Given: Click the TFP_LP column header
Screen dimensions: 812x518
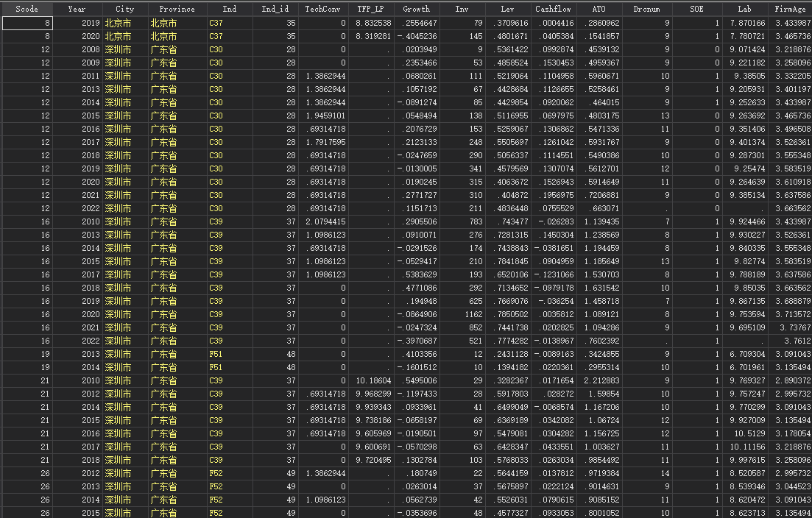Looking at the screenshot, I should click(x=370, y=9).
